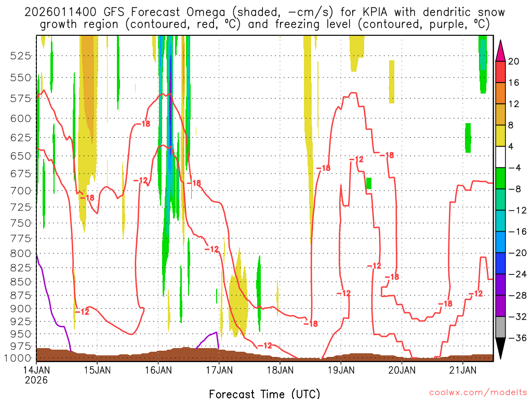Click the 925 pressure level label
This screenshot has height=399, width=532.
tap(21, 321)
